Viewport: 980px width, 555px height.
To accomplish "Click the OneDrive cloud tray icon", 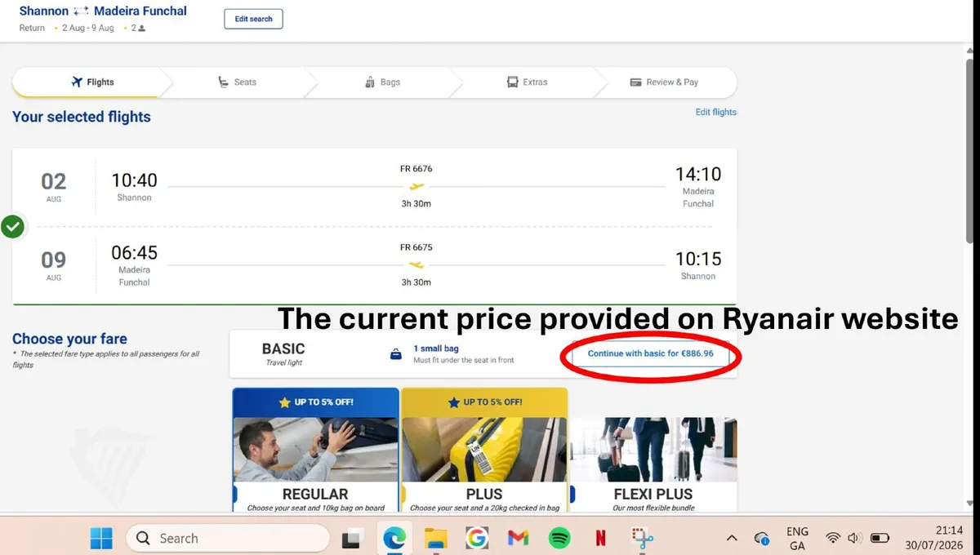I will click(x=761, y=538).
